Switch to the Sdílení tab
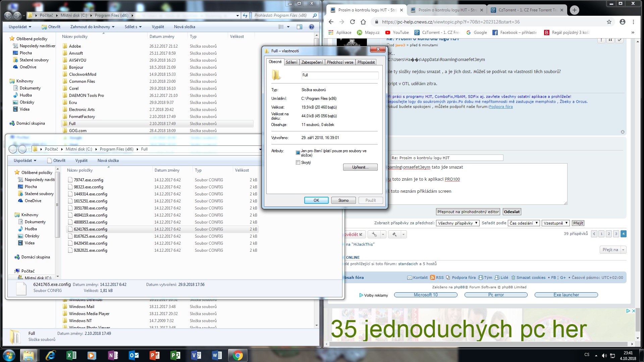This screenshot has width=644, height=362. 291,62
